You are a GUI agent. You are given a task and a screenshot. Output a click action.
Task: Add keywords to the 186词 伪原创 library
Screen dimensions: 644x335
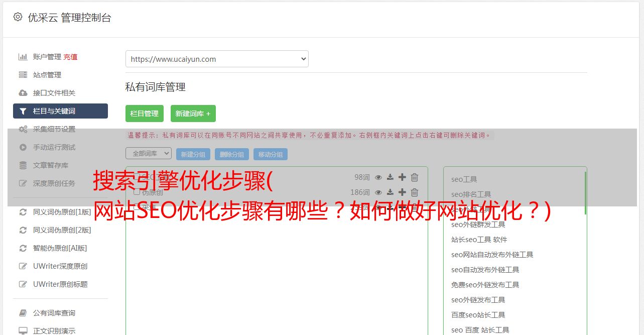point(403,192)
